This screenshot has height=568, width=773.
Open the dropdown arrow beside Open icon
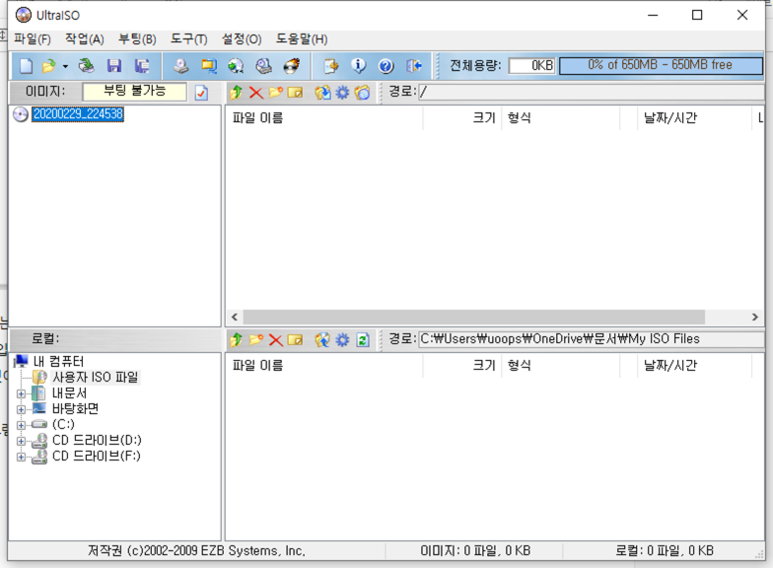tap(65, 66)
